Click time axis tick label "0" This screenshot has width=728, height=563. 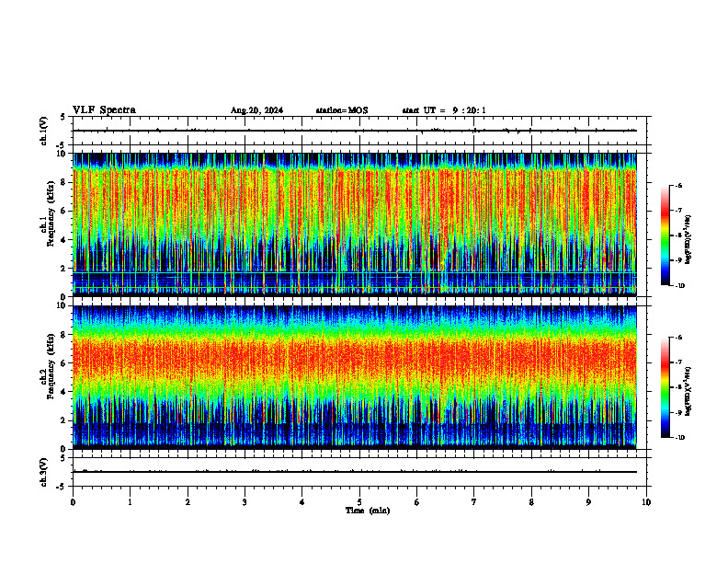coord(73,502)
